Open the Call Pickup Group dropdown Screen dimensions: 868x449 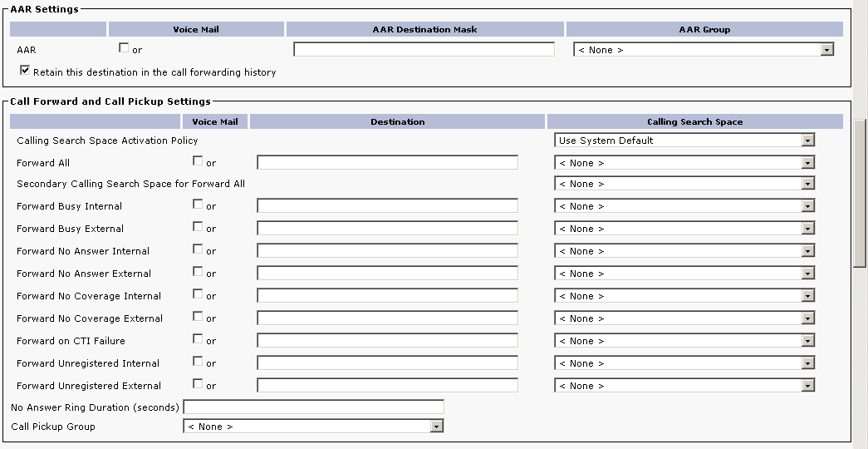coord(313,427)
